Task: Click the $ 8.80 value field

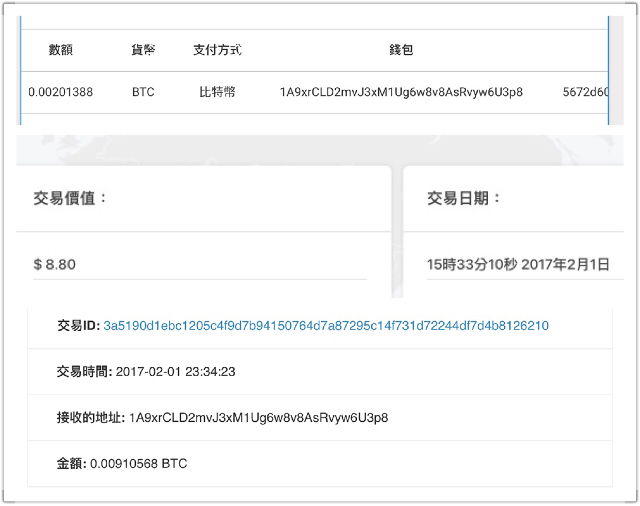Action: [200, 264]
